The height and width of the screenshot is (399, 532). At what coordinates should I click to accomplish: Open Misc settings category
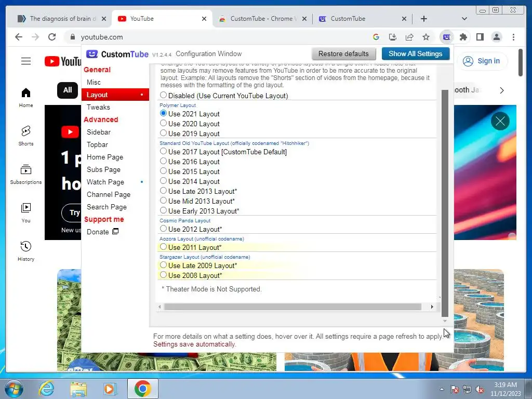[94, 82]
